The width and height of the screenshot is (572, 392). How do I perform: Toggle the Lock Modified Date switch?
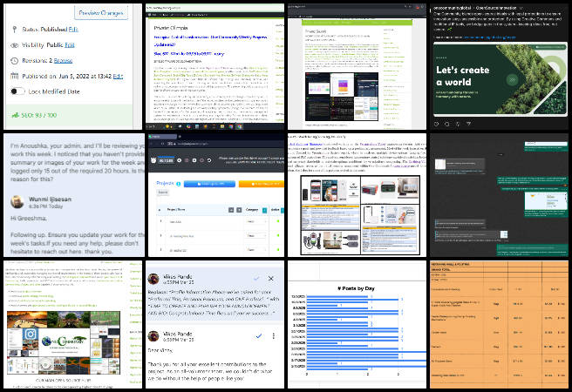pyautogui.click(x=17, y=91)
